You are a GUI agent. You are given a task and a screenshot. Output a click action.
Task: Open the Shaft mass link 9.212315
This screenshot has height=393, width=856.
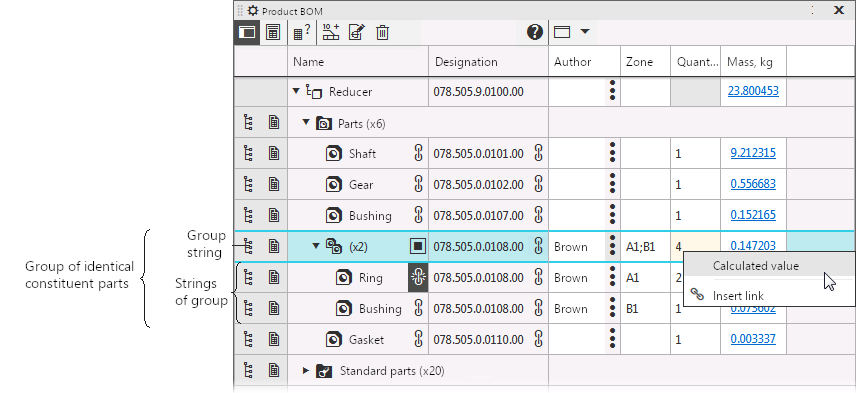[x=753, y=153]
